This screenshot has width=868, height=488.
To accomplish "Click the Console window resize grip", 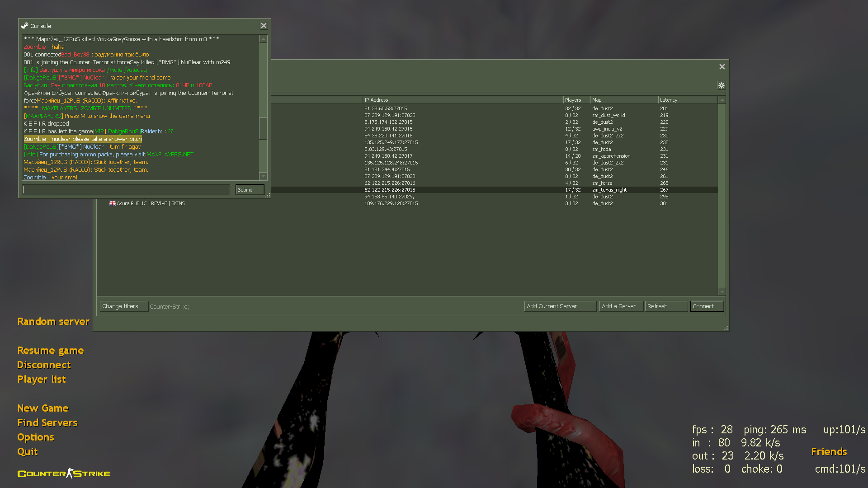I will [268, 195].
